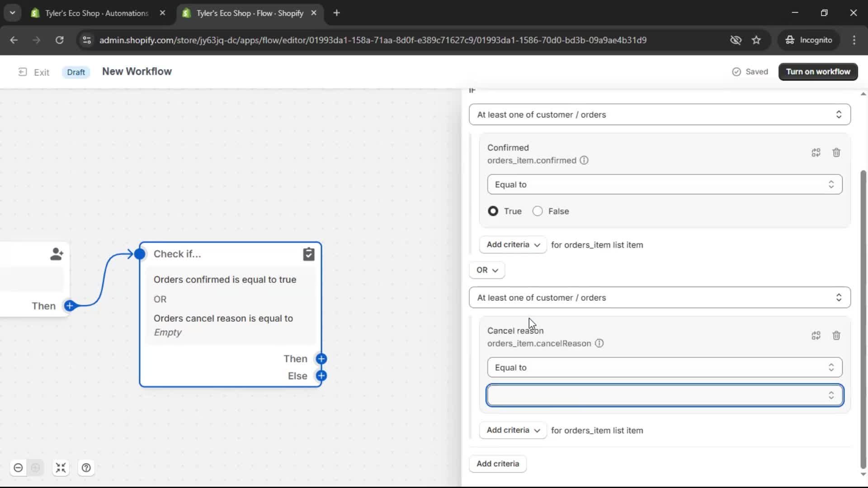The height and width of the screenshot is (488, 868).
Task: Open the Equal to dropdown under Confirmed
Action: [665, 184]
